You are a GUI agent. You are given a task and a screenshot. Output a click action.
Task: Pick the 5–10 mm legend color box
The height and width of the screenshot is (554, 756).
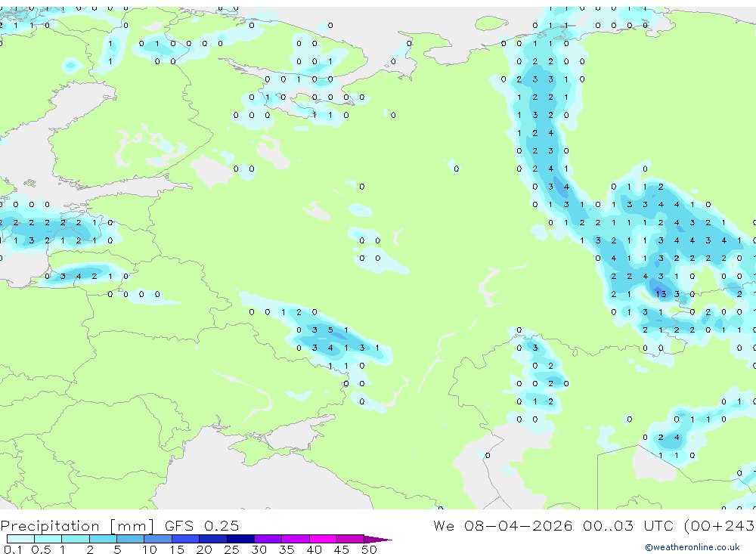131,539
